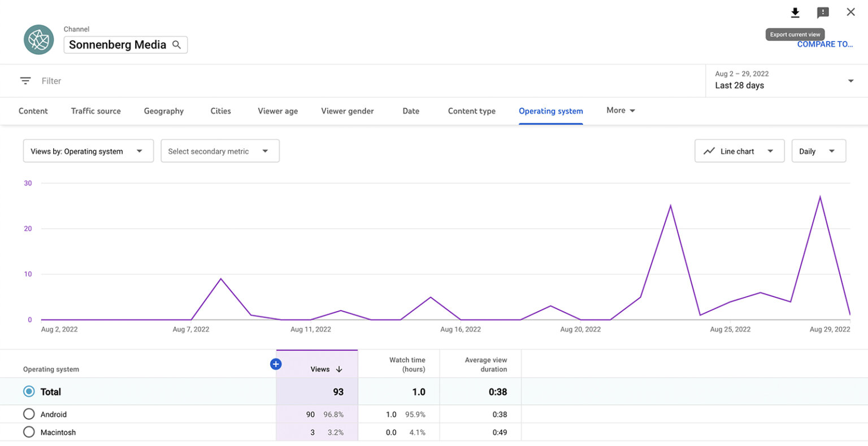Expand the More tabs menu

click(620, 110)
